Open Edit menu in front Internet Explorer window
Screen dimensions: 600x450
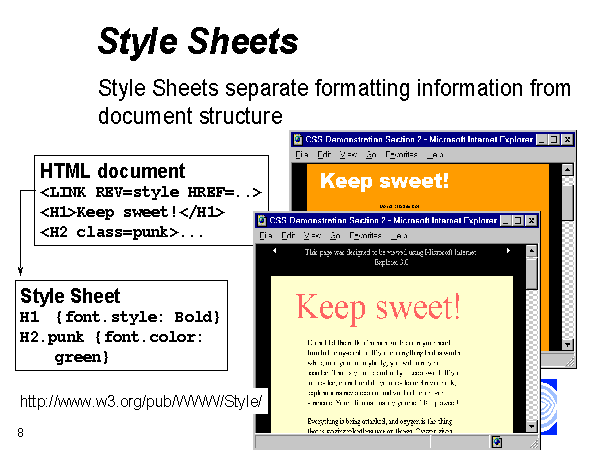click(x=288, y=235)
